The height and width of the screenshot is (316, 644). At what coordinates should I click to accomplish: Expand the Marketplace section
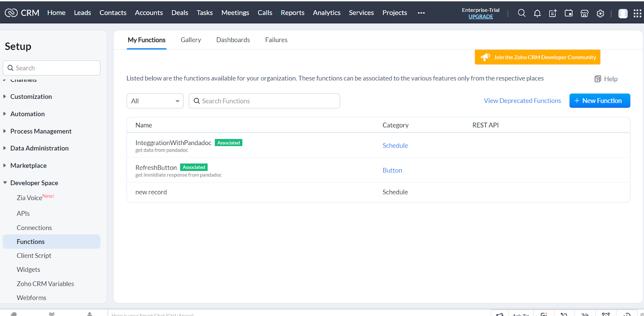[x=28, y=165]
